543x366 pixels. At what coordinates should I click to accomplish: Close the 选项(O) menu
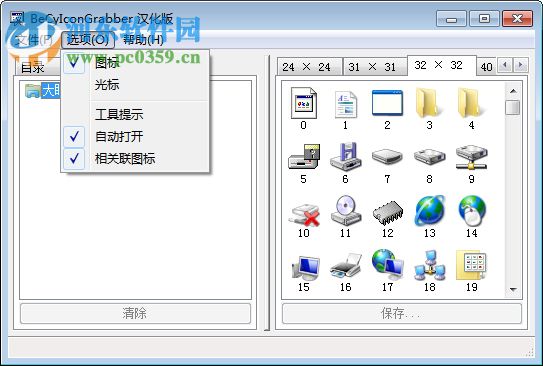88,40
